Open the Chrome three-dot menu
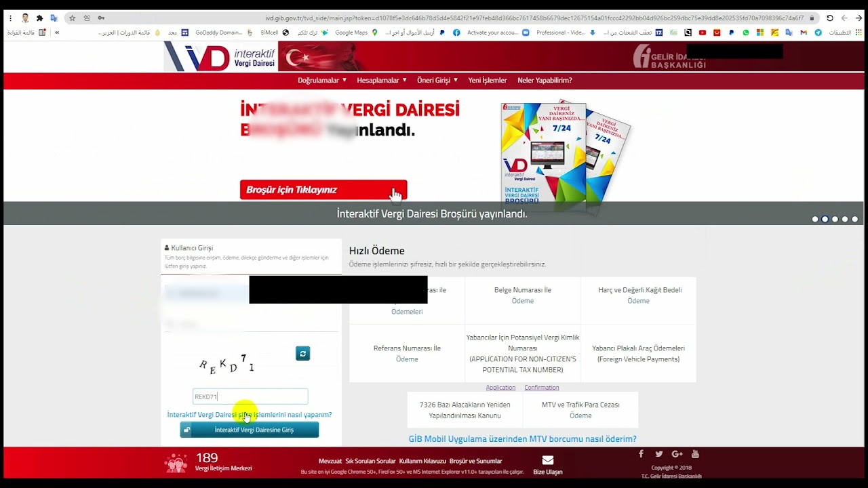 [10, 18]
